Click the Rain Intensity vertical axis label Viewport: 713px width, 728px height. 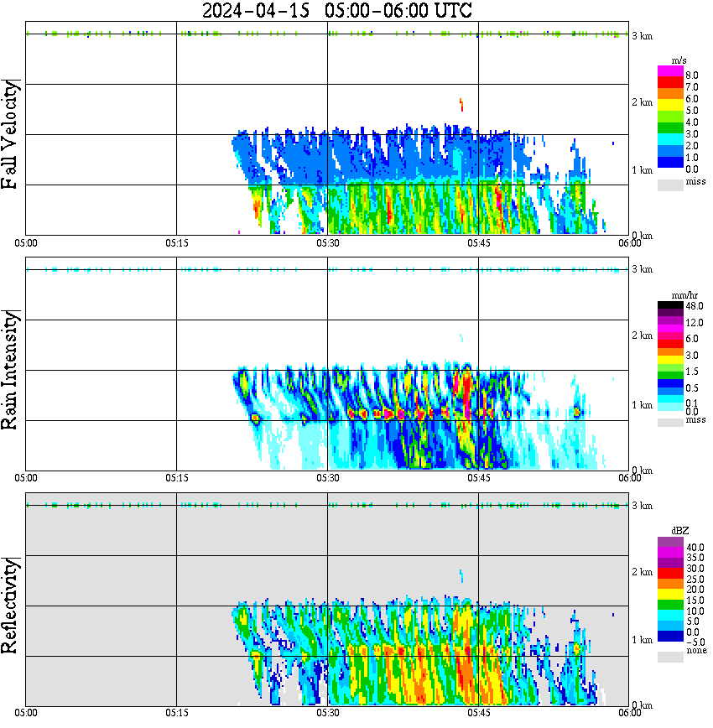(x=10, y=370)
